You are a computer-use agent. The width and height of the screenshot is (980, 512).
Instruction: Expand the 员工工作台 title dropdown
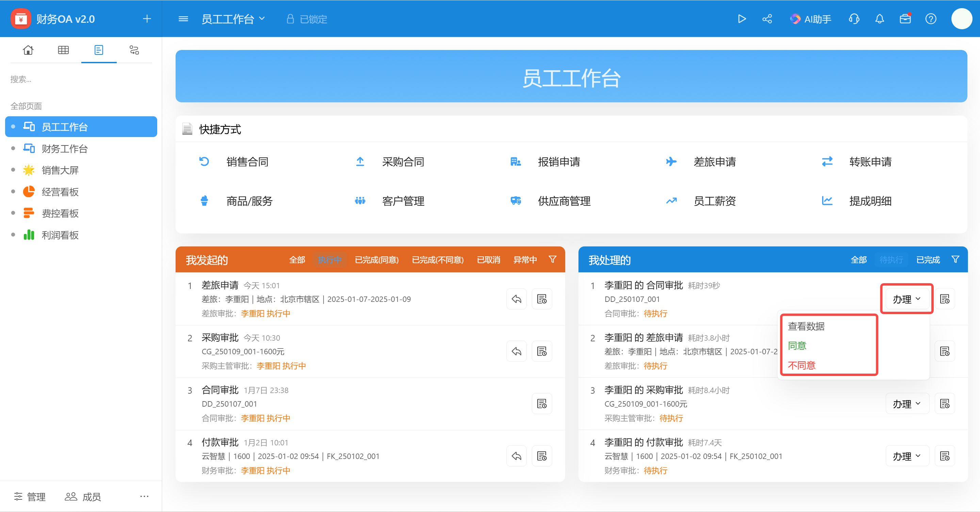coord(233,19)
